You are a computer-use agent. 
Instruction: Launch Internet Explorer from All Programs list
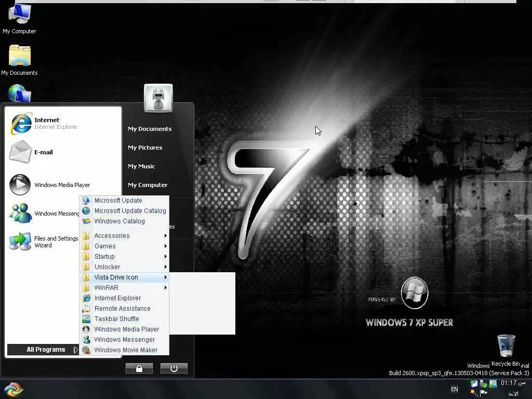(125, 298)
